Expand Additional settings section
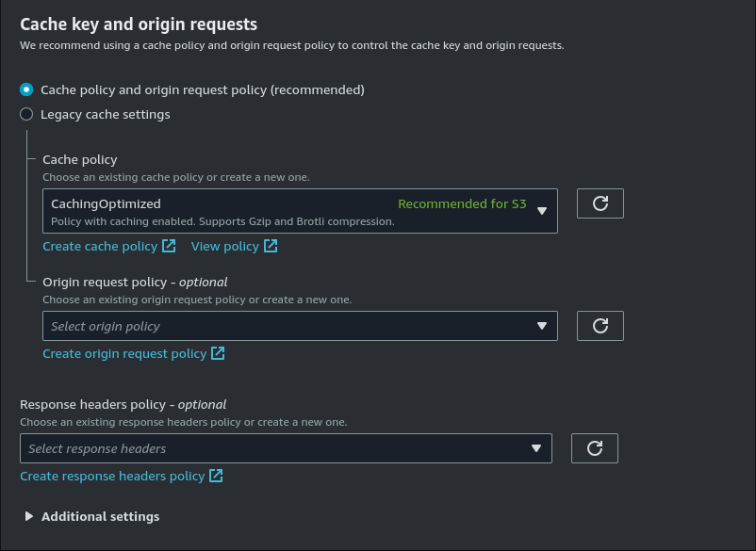The image size is (756, 551). (100, 516)
